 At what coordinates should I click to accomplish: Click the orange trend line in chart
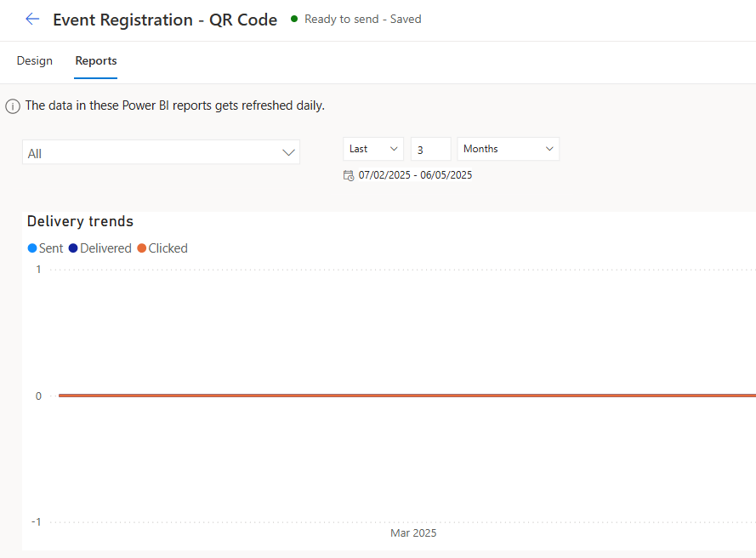(406, 396)
